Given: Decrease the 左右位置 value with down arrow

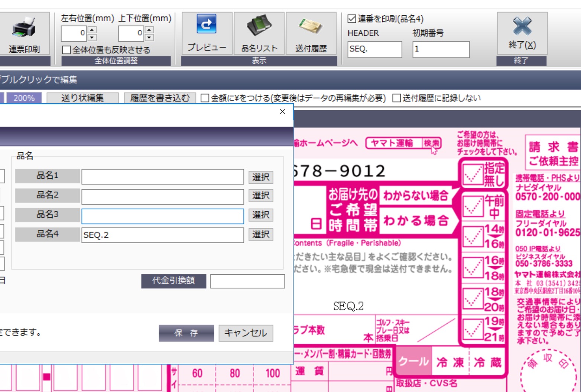Looking at the screenshot, I should point(92,37).
